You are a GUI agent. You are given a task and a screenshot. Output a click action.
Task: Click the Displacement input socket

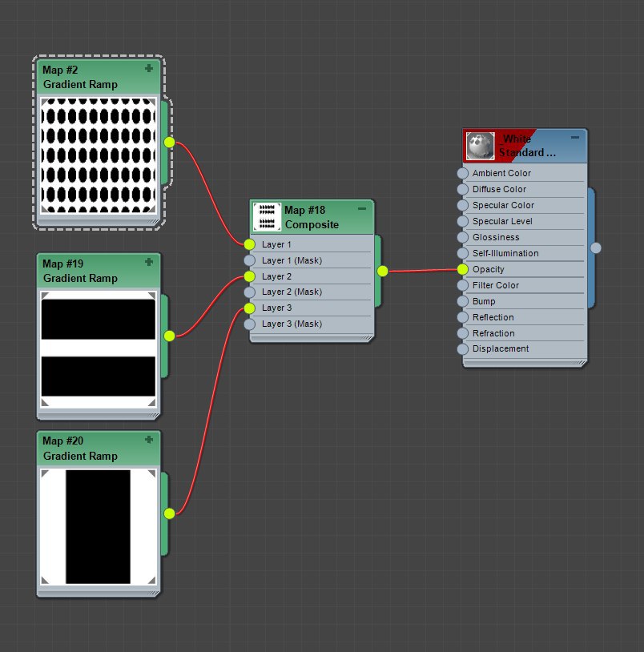pos(463,349)
